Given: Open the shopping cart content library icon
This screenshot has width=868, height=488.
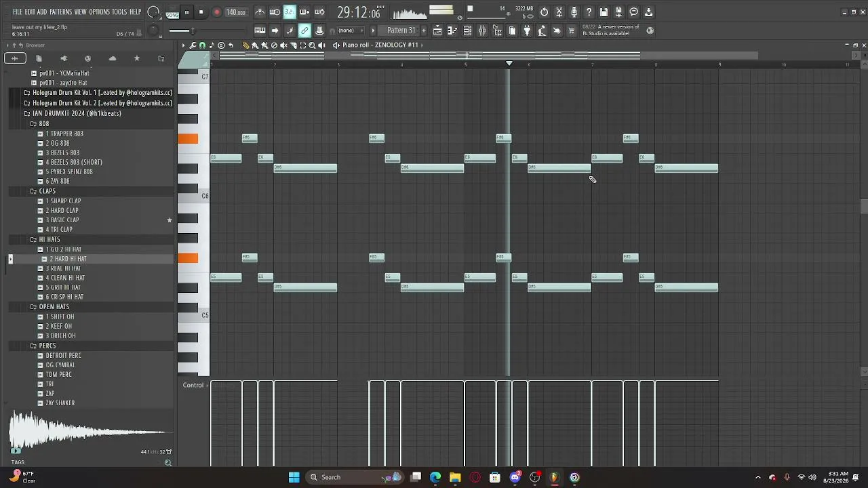Looking at the screenshot, I should click(572, 30).
